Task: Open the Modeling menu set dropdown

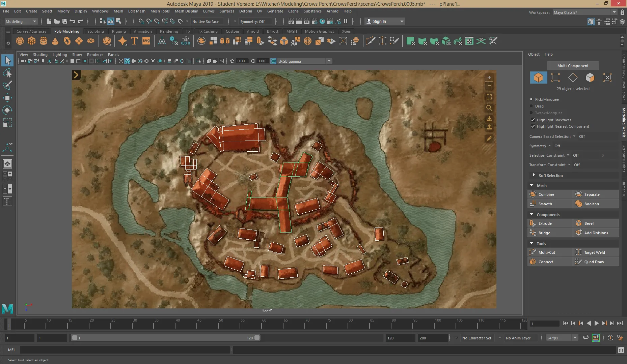Action: 21,21
